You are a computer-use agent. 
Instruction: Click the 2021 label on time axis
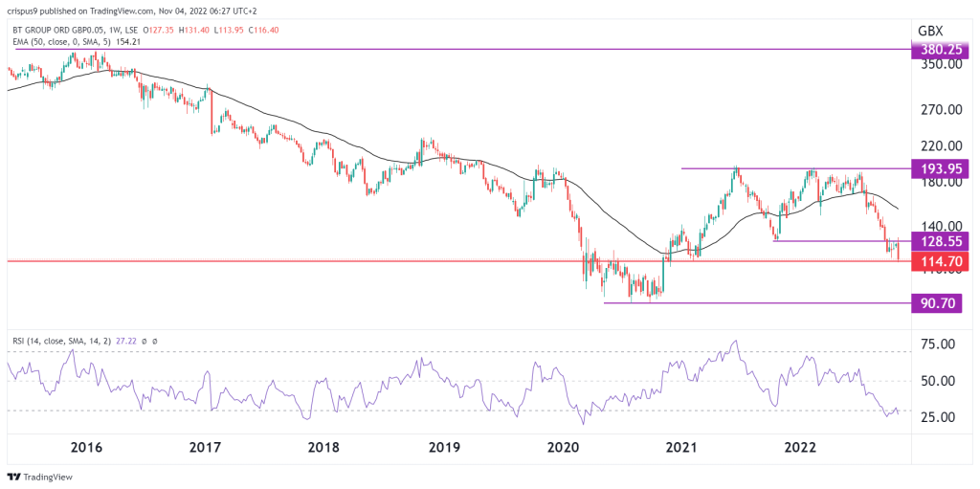click(x=681, y=448)
